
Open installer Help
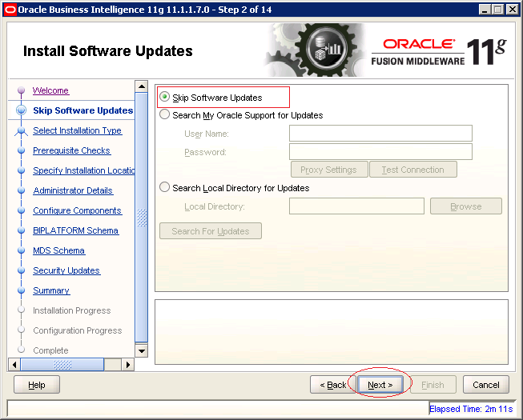(37, 385)
